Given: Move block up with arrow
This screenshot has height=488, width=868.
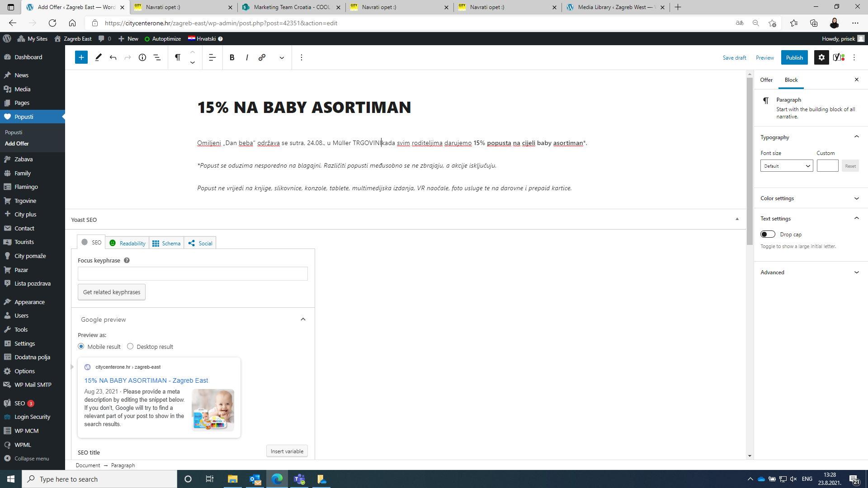Looking at the screenshot, I should tap(193, 52).
